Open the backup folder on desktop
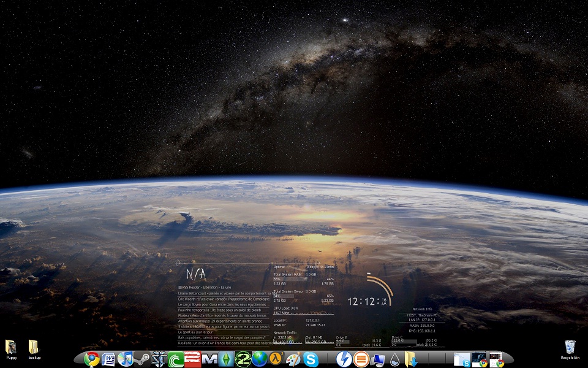Screen dimensions: 588x368 34,350
